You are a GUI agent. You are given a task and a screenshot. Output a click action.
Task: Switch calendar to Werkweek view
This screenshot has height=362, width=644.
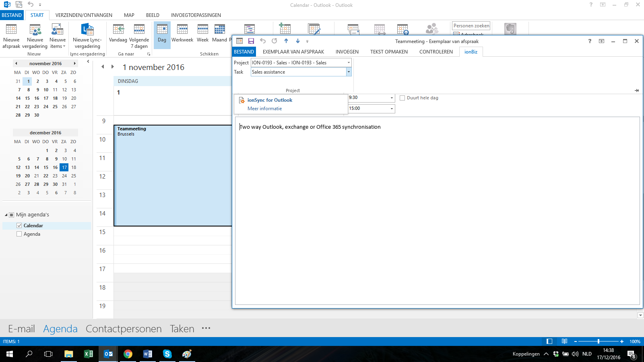[x=182, y=33]
